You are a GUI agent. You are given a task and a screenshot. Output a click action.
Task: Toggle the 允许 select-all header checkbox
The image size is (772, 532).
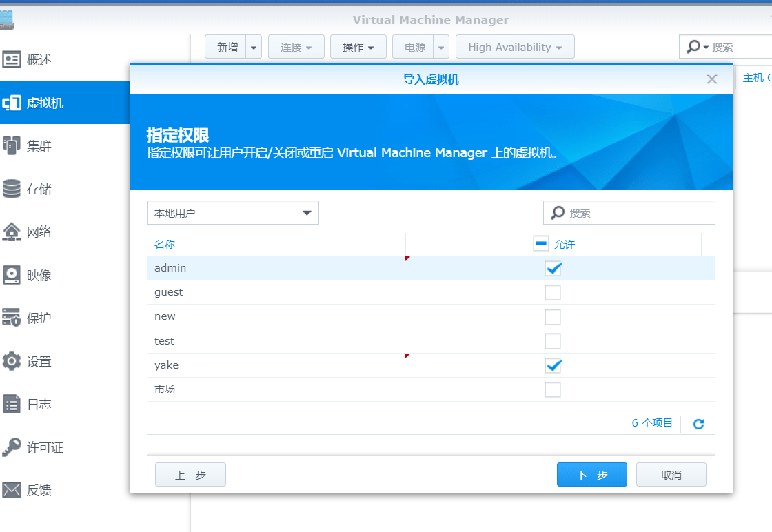(x=541, y=244)
